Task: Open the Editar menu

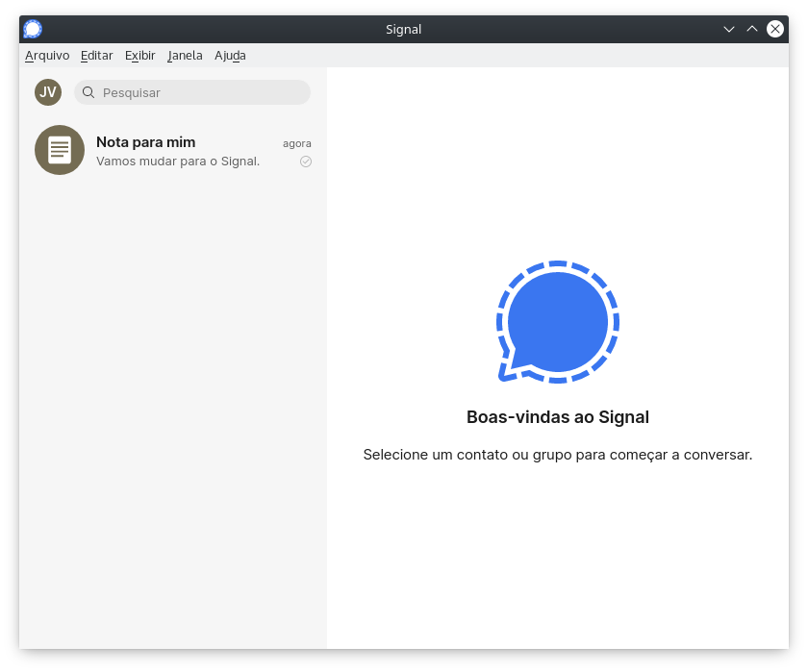Action: (x=96, y=56)
